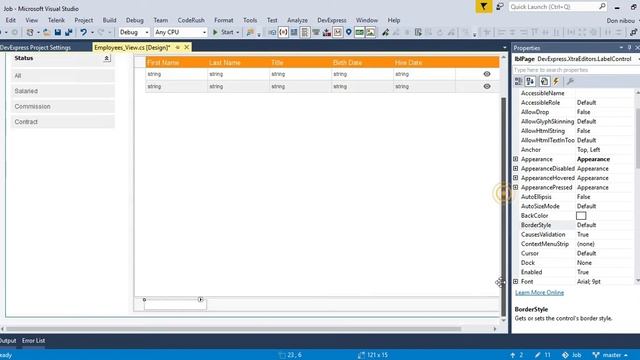Click the blue map pin toolbar icon
This screenshot has height=360, width=640.
[349, 32]
